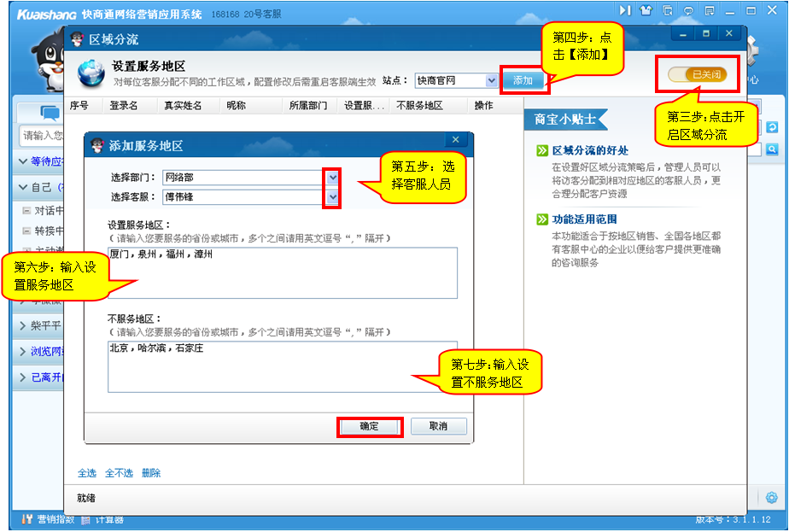Toggle the 已关闭 region routing switch
This screenshot has height=532, width=789.
697,75
